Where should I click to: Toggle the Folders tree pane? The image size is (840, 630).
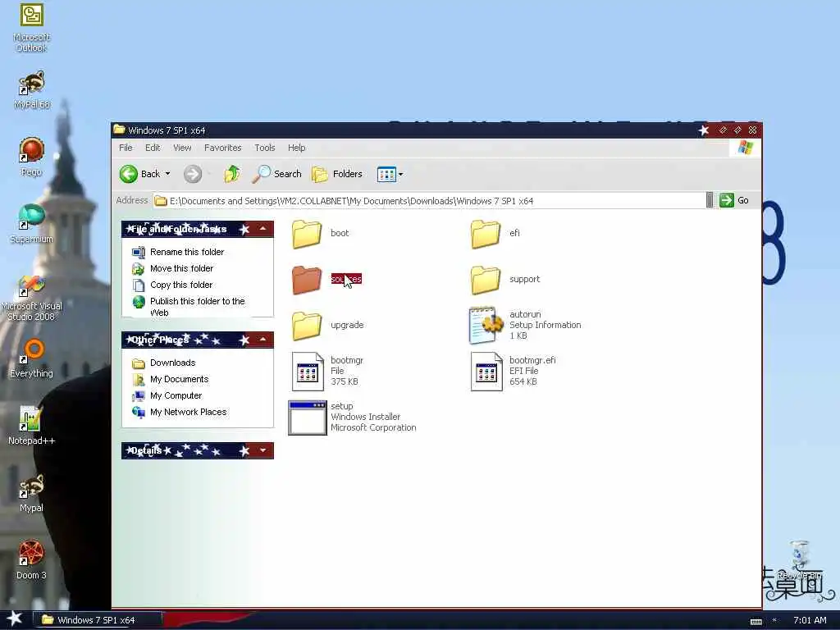click(337, 174)
